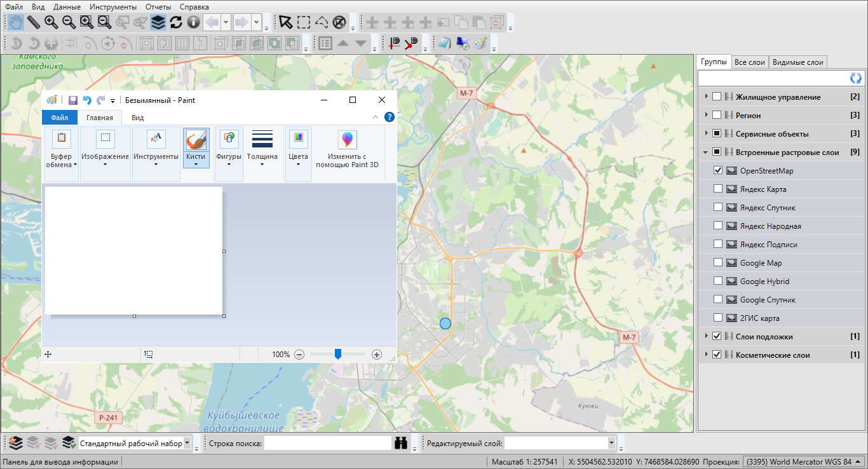Click the ruler measure tool
868x469 pixels.
coord(34,22)
